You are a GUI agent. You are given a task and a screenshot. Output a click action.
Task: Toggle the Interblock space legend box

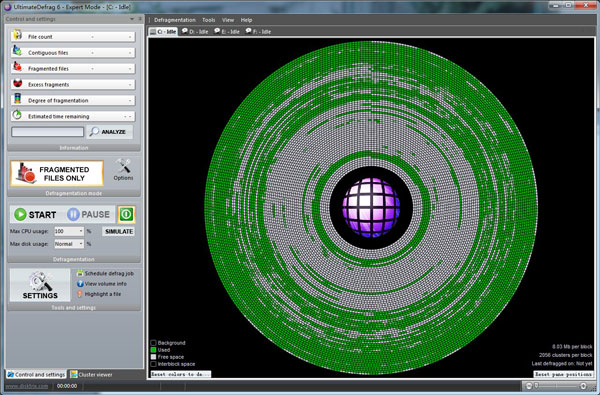[153, 364]
